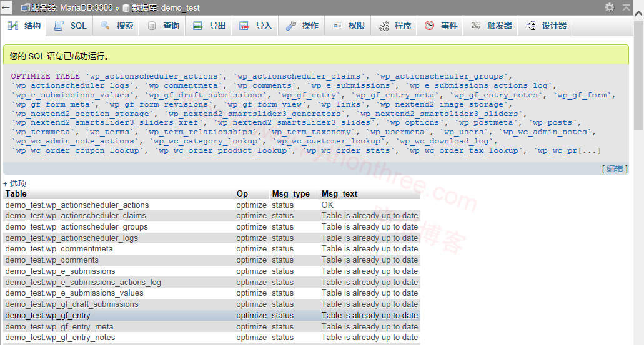Click the 设计器 designer icon
Screen dimensions: 644x345
click(x=531, y=26)
